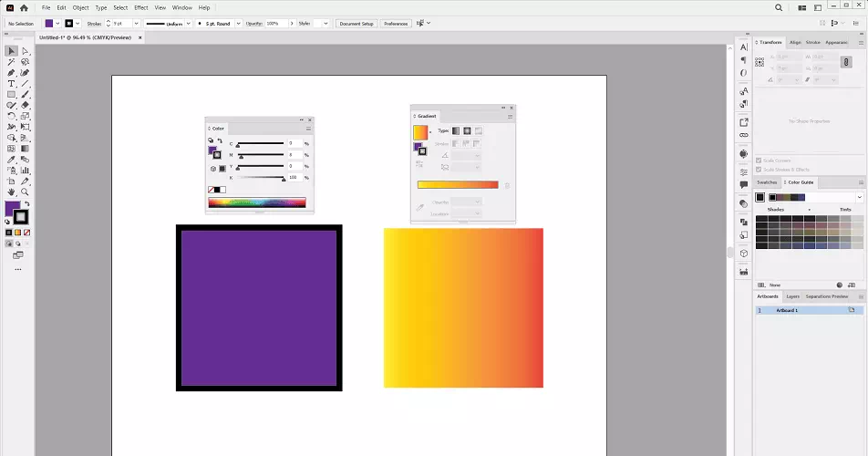Select reference point locator in Transform panel
Viewport: 868px width, 456px height.
pos(759,62)
